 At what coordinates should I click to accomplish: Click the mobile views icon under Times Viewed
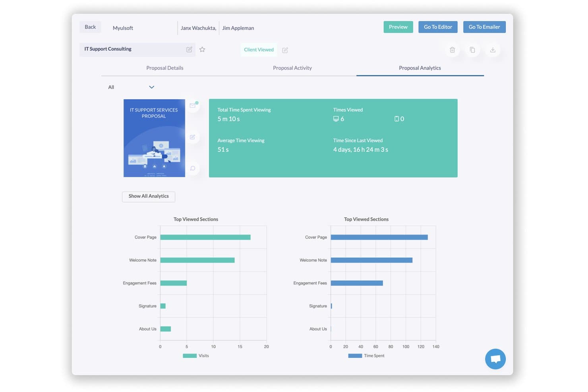click(x=397, y=119)
